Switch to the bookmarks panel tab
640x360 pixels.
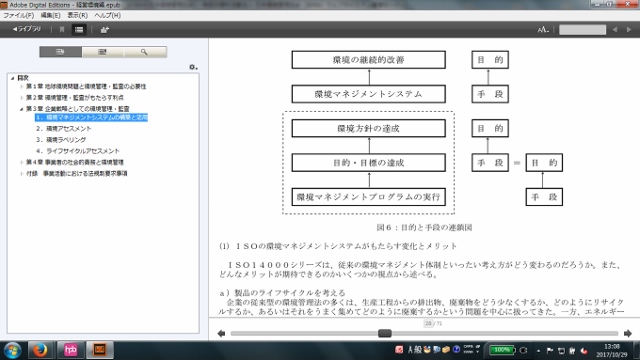[102, 52]
